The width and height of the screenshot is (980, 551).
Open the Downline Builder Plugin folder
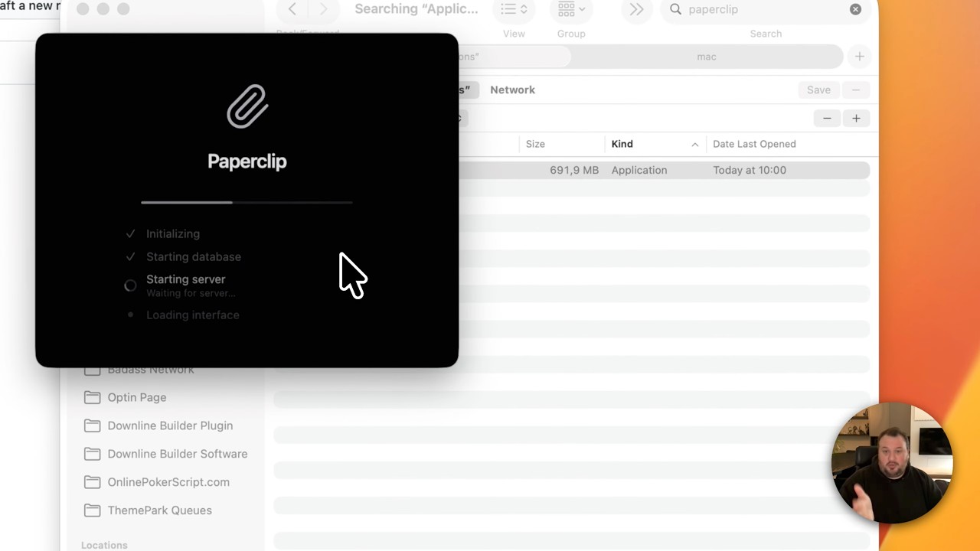(170, 425)
